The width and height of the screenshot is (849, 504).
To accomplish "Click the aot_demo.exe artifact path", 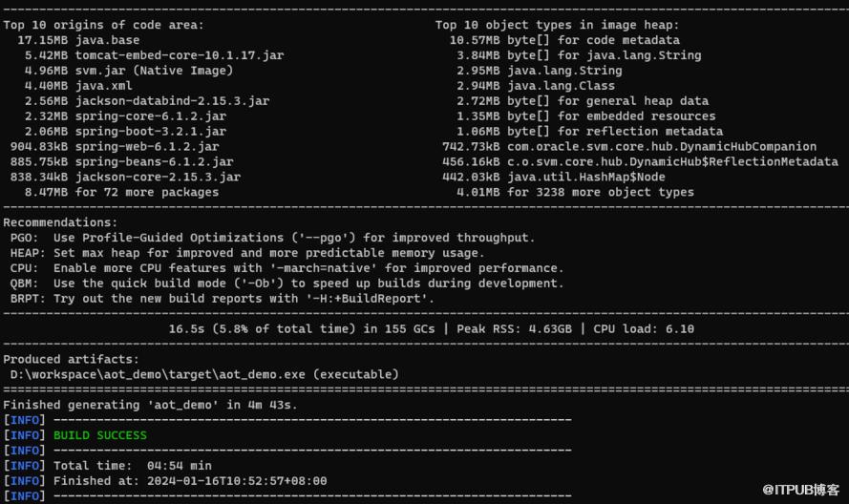I will point(158,374).
